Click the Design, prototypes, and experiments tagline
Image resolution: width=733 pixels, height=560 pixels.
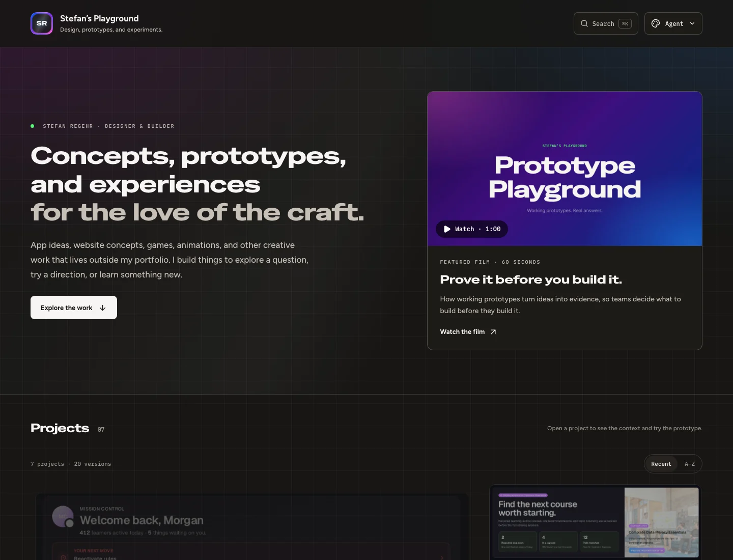point(111,30)
